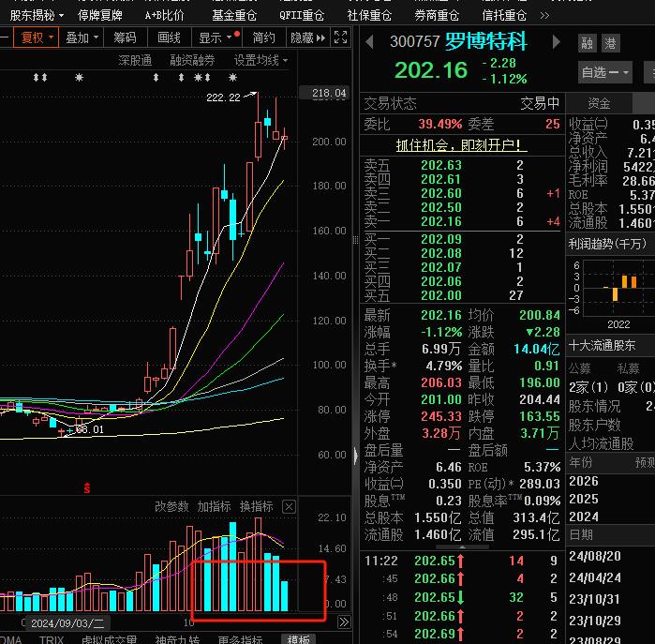
Task: Click the 融 margin trading icon
Action: [x=588, y=43]
